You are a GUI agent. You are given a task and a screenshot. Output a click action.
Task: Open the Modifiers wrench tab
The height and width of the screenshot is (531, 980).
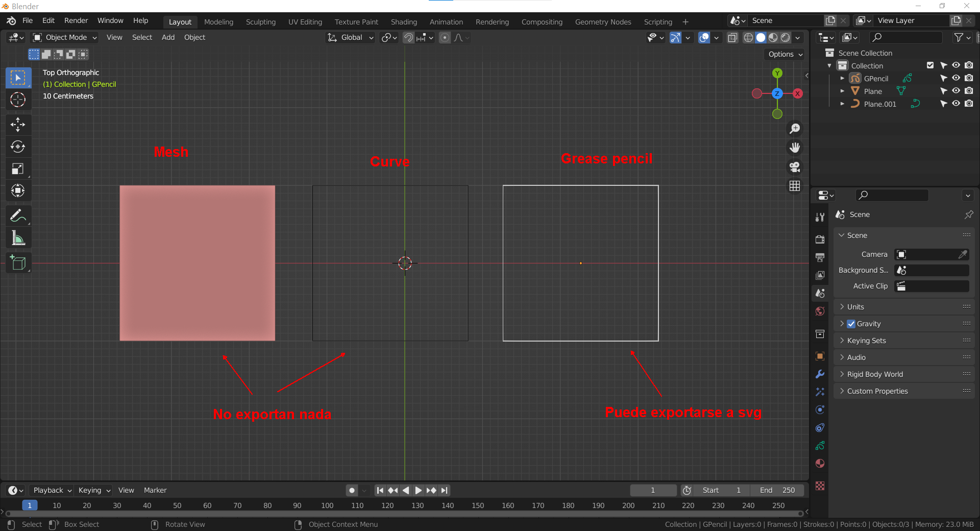coord(820,374)
